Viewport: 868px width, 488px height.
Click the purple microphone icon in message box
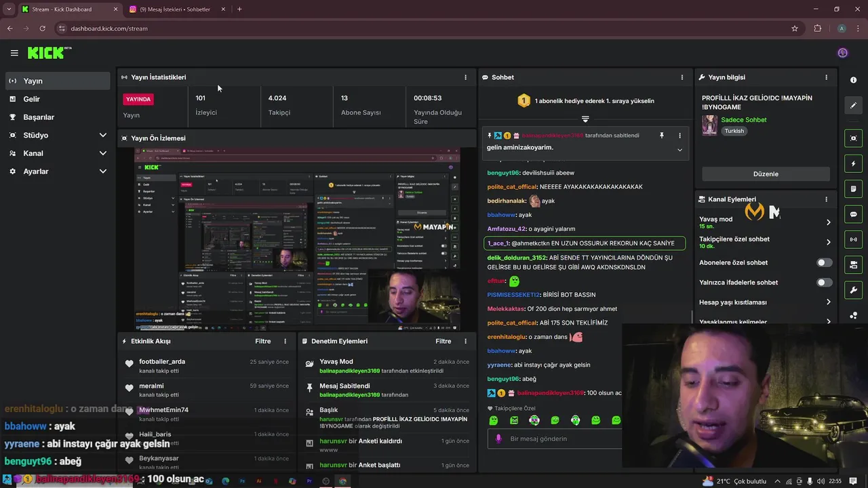[498, 439]
